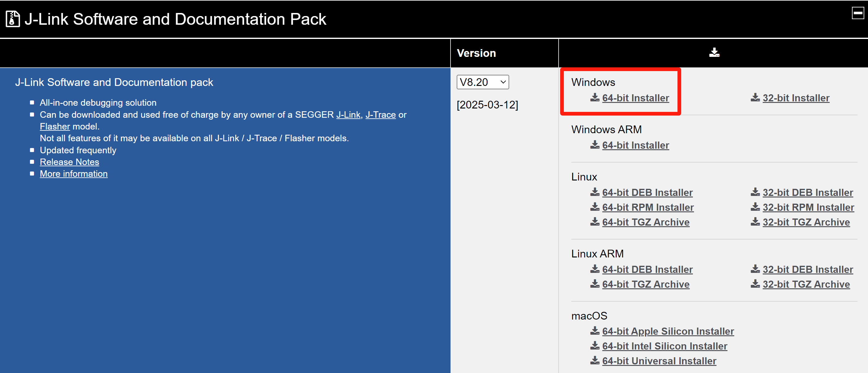Image resolution: width=868 pixels, height=373 pixels.
Task: Click download icon in table column header
Action: coord(714,53)
